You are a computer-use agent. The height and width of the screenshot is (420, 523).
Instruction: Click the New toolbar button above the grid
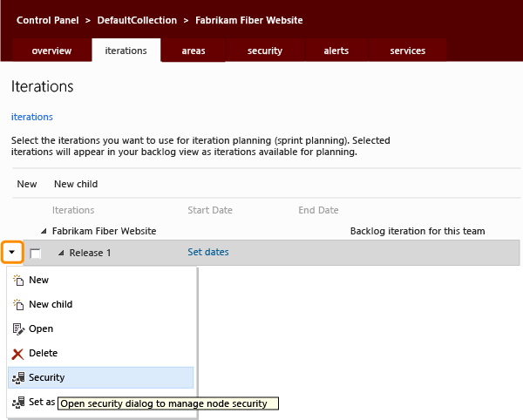[x=27, y=184]
